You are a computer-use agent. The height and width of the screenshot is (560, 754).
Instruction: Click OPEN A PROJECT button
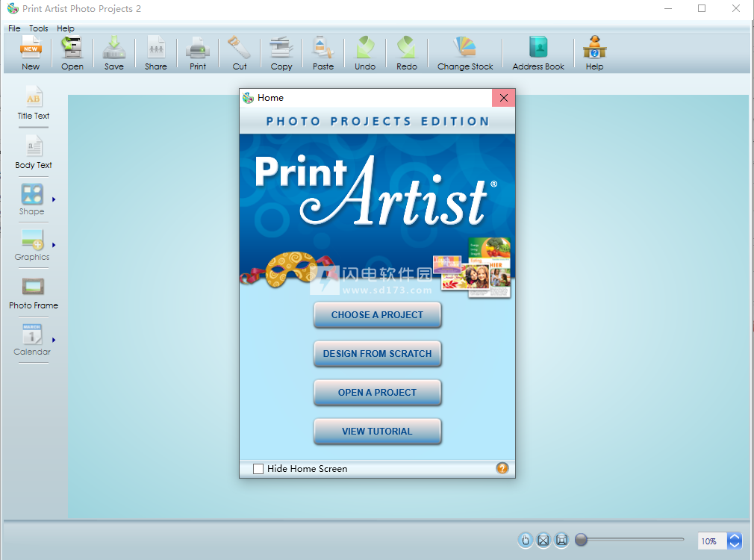pyautogui.click(x=378, y=393)
